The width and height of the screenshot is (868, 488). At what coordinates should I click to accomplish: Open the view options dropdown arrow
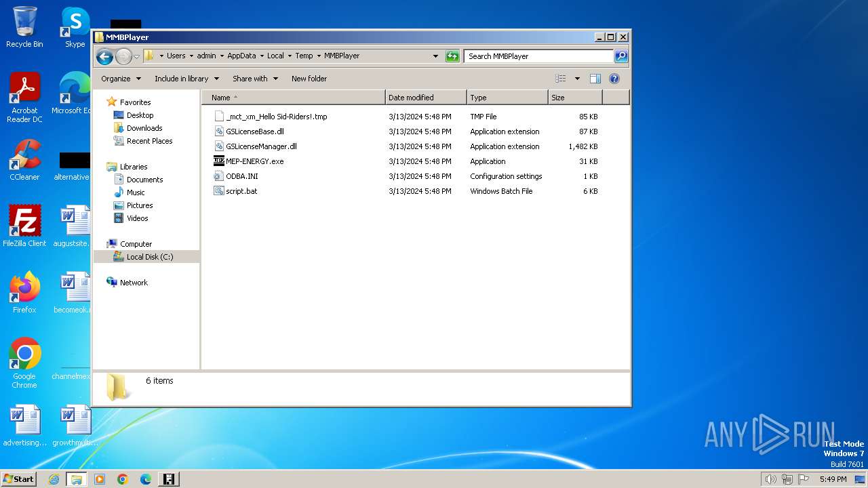coord(577,79)
